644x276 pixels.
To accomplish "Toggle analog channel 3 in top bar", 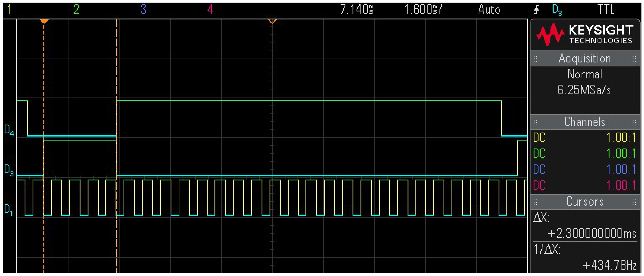I will point(143,10).
